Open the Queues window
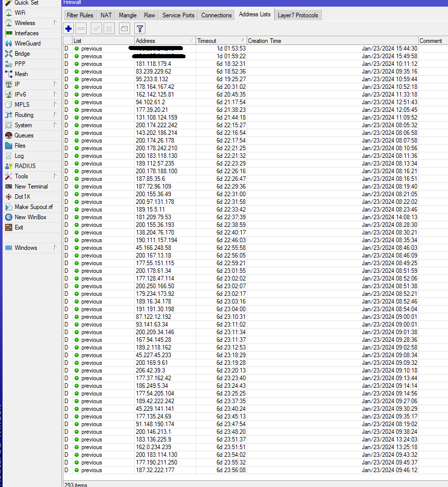 click(x=22, y=135)
